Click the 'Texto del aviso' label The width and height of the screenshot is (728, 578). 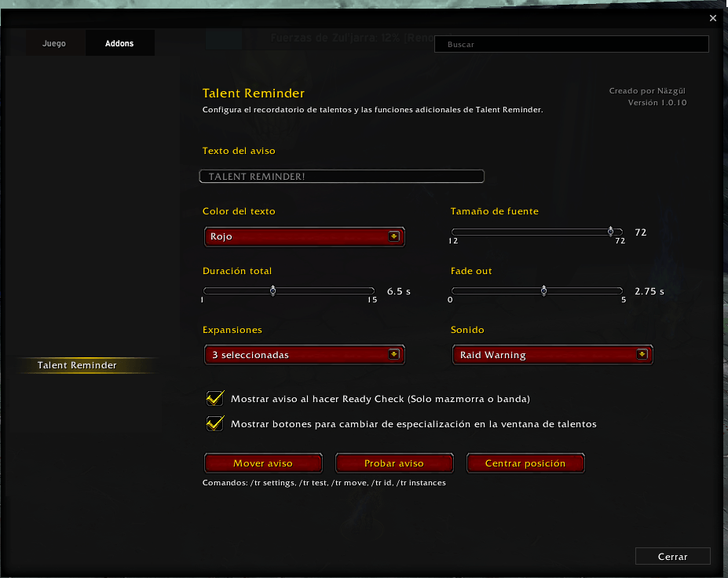(x=239, y=151)
